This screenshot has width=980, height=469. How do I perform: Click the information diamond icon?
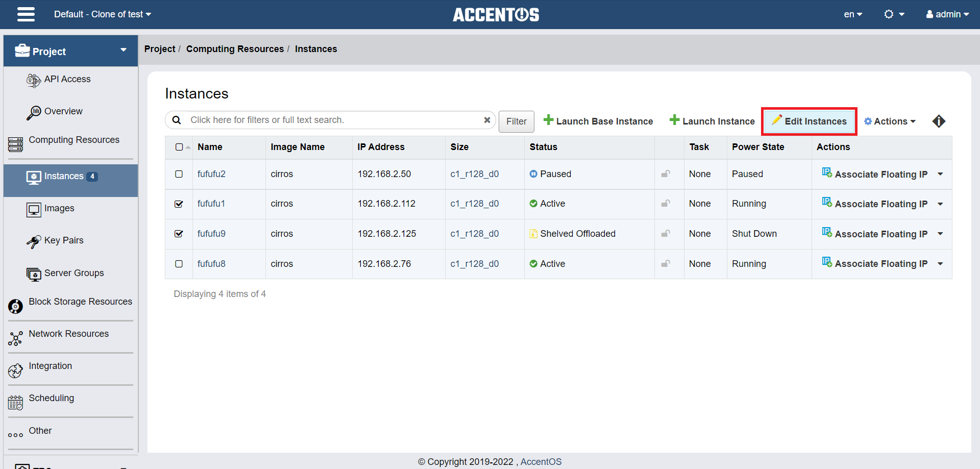pyautogui.click(x=939, y=121)
